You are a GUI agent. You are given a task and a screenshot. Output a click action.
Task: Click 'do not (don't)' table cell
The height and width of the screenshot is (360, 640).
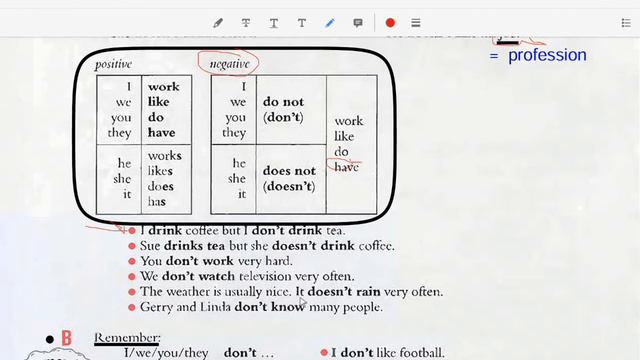pyautogui.click(x=291, y=109)
